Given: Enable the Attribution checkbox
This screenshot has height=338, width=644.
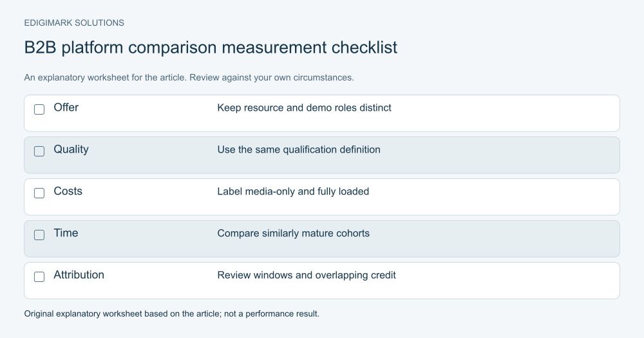Looking at the screenshot, I should tap(39, 277).
